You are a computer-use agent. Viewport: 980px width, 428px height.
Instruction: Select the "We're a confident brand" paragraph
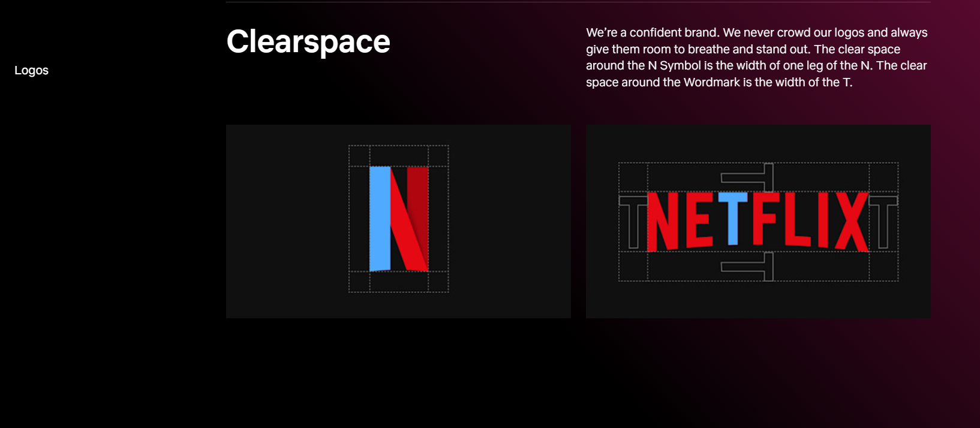[x=757, y=58]
